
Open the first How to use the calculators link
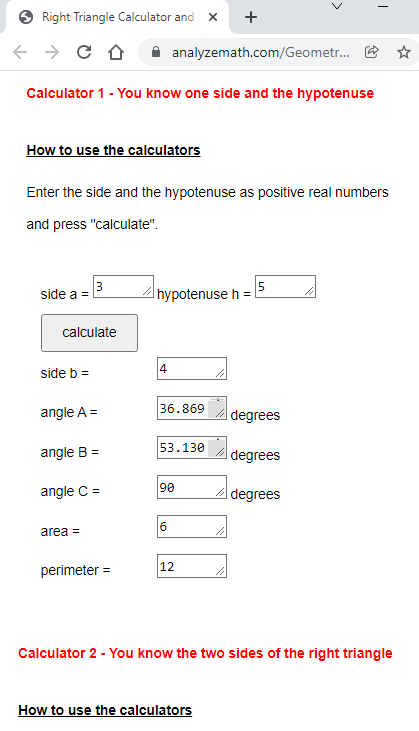tap(113, 150)
